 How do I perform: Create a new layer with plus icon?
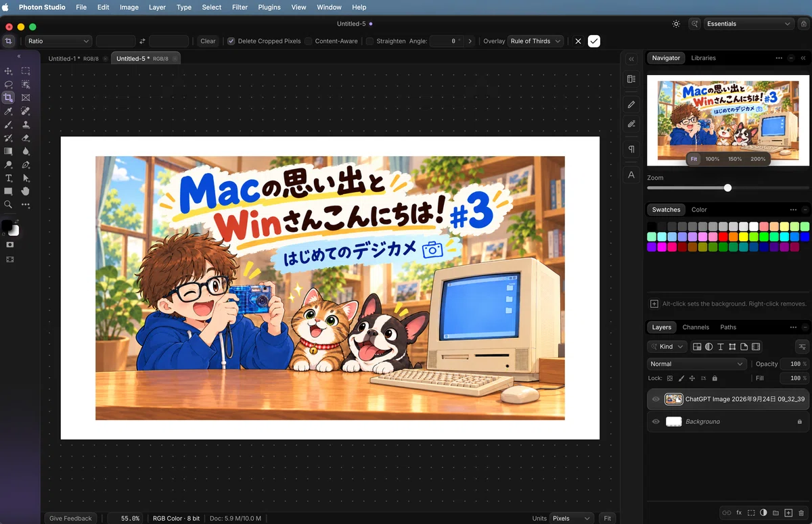[788, 513]
